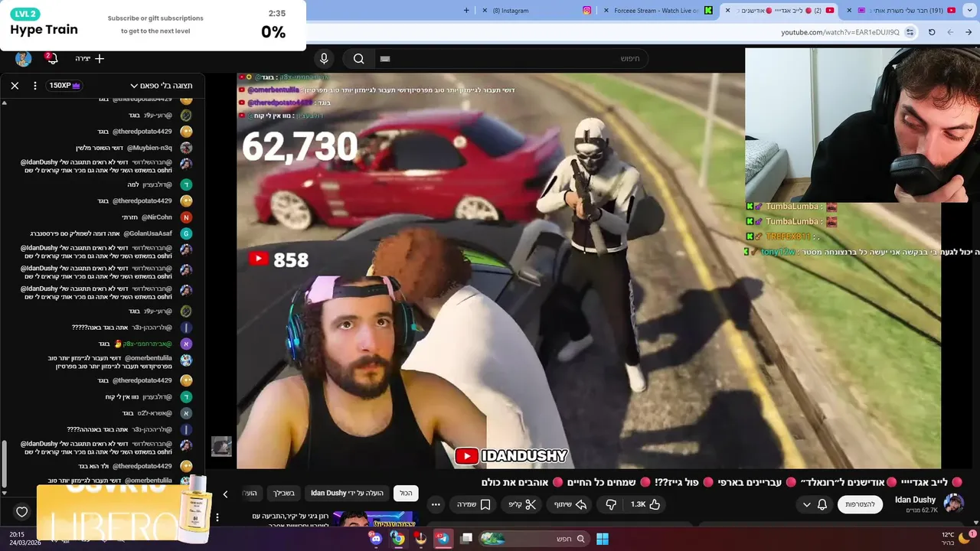Click the youtube.com address bar URL
The height and width of the screenshot is (551, 980).
pos(840,32)
